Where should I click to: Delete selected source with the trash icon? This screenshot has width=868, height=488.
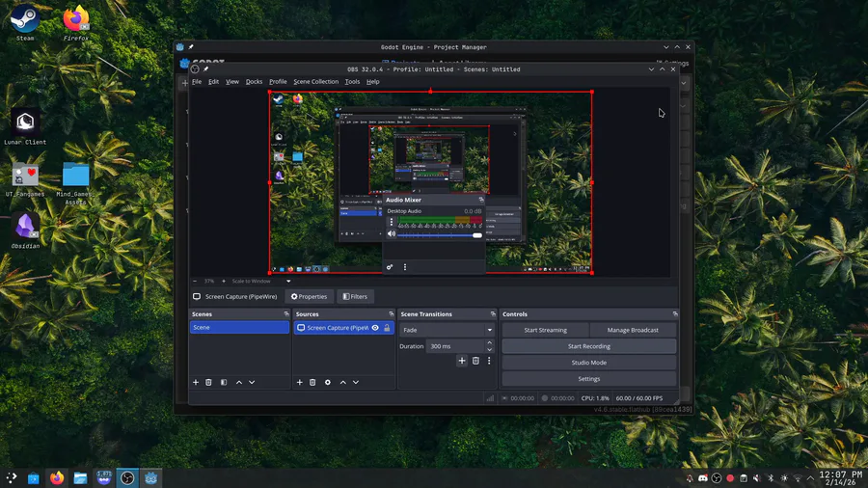coord(312,382)
